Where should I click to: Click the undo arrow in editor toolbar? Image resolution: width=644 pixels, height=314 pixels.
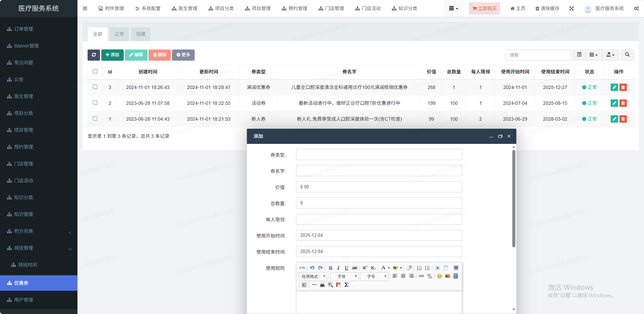312,268
